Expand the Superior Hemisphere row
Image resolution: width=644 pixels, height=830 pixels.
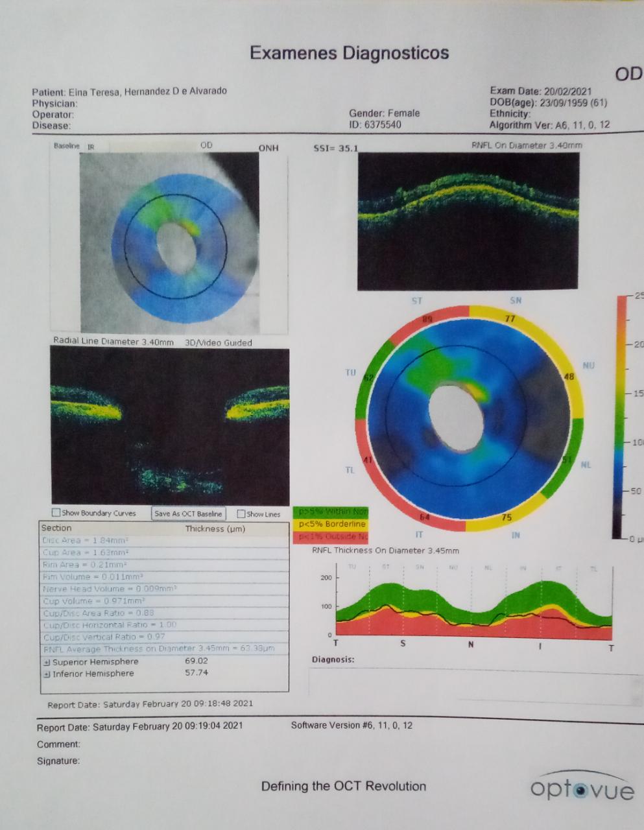[47, 662]
